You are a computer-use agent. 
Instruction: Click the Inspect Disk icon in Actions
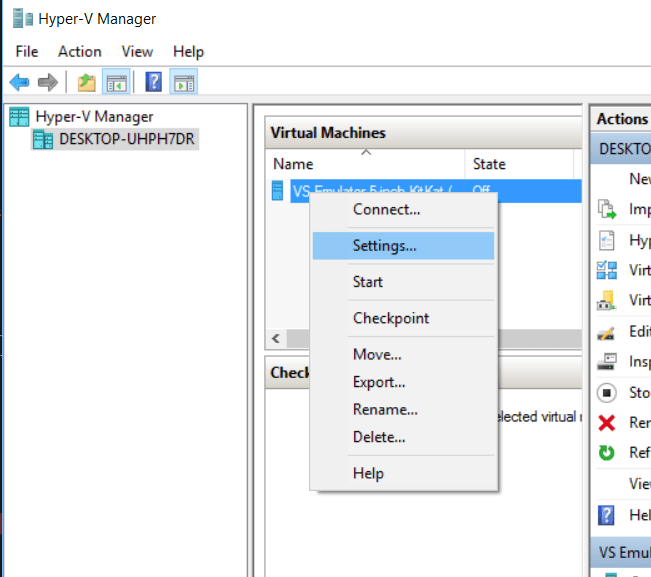tap(607, 362)
